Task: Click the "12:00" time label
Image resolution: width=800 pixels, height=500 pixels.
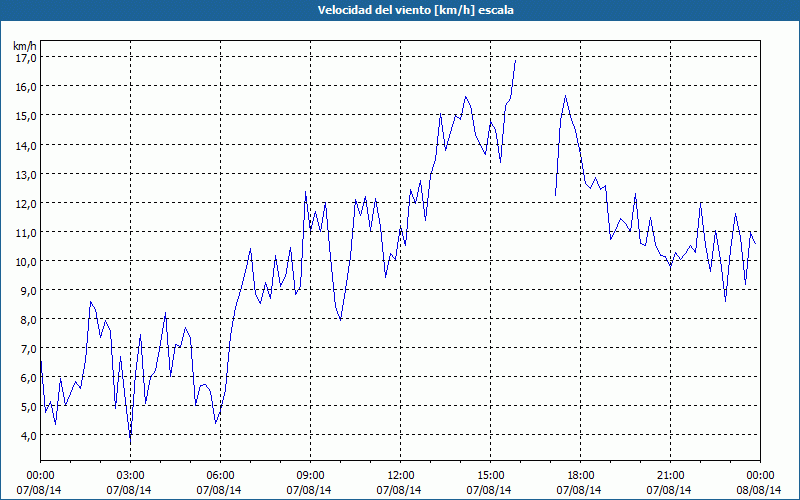Action: [x=401, y=476]
